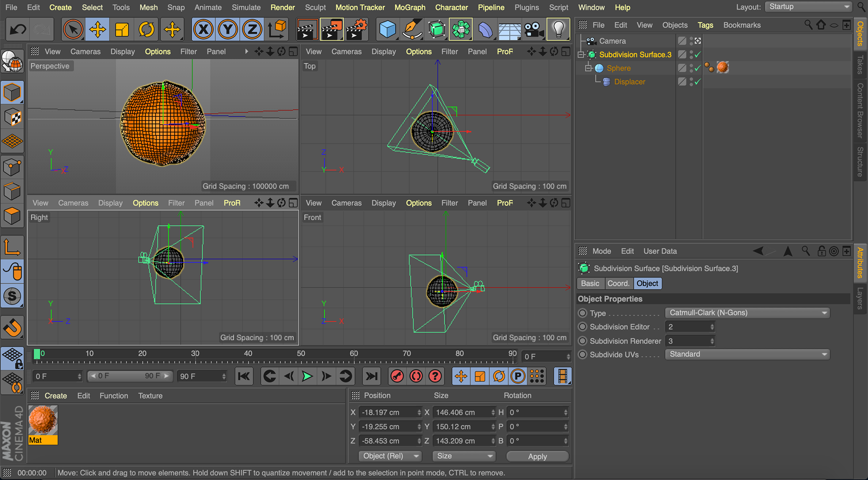Toggle the Displacer enable checkmark
Screen dimensions: 868x480
pos(698,82)
